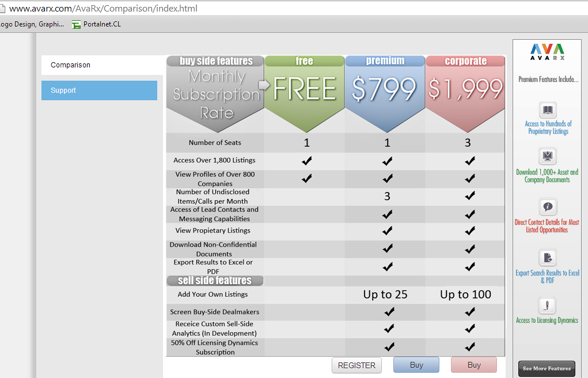This screenshot has height=378, width=588.
Task: Click the export document icon for Excel & PDF
Action: pyautogui.click(x=548, y=258)
